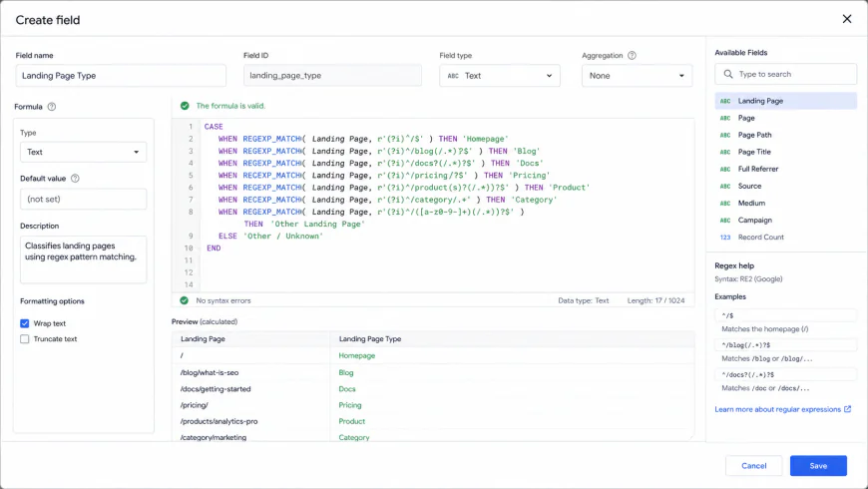Click the external link icon after regular expressions
This screenshot has height=489, width=868.
pyautogui.click(x=847, y=409)
